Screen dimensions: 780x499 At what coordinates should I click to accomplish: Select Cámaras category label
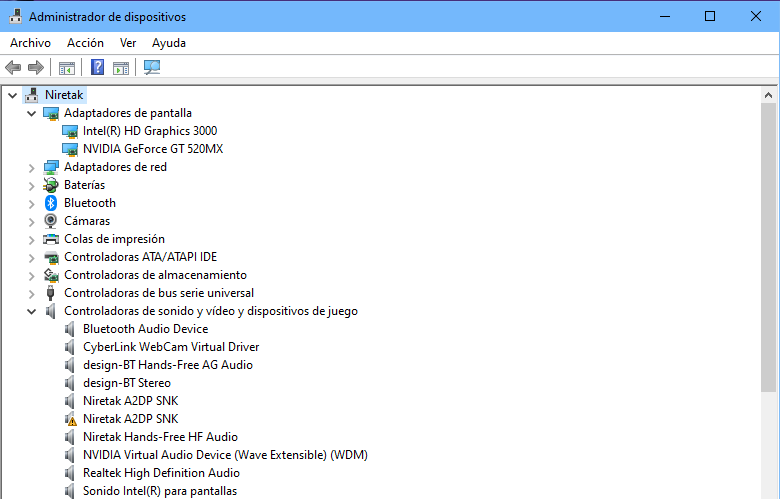click(x=87, y=221)
